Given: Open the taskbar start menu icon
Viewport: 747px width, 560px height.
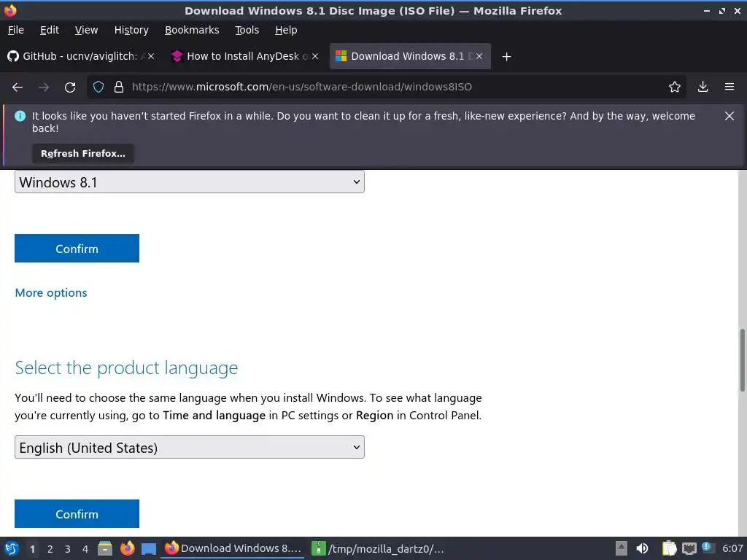Looking at the screenshot, I should coord(12,548).
